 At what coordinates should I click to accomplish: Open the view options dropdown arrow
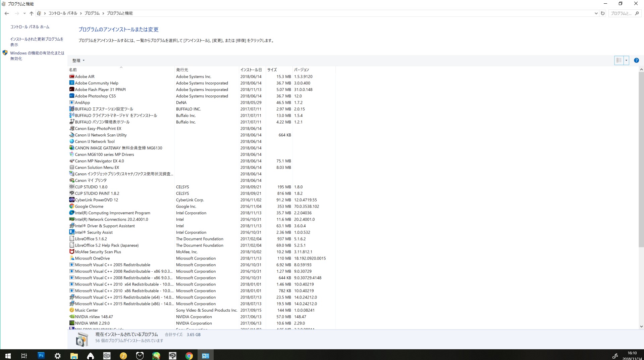click(626, 60)
